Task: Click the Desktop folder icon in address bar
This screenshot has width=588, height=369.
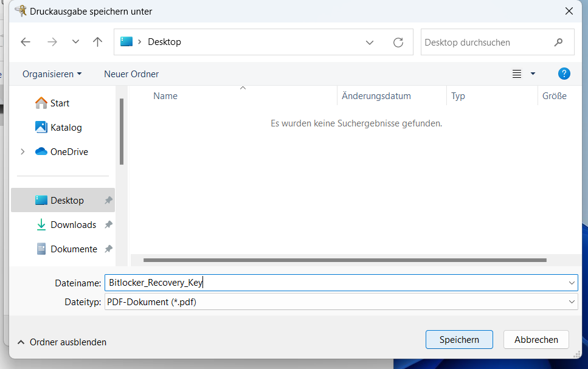Action: click(x=126, y=41)
